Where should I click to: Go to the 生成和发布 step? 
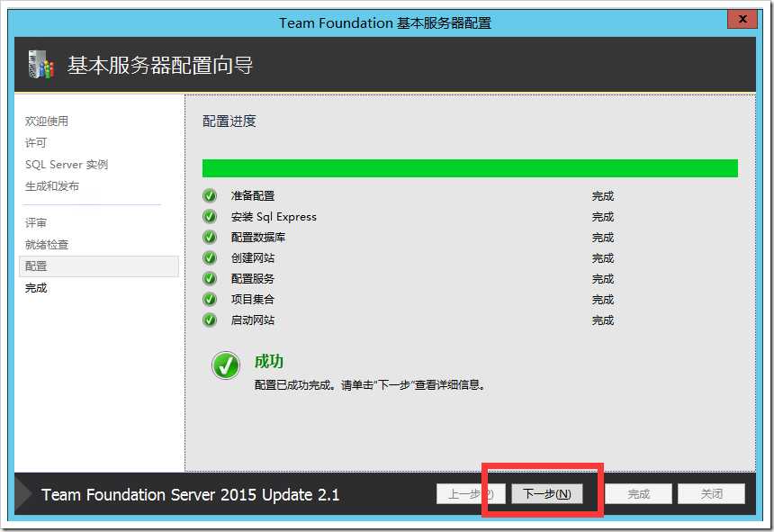pyautogui.click(x=52, y=186)
